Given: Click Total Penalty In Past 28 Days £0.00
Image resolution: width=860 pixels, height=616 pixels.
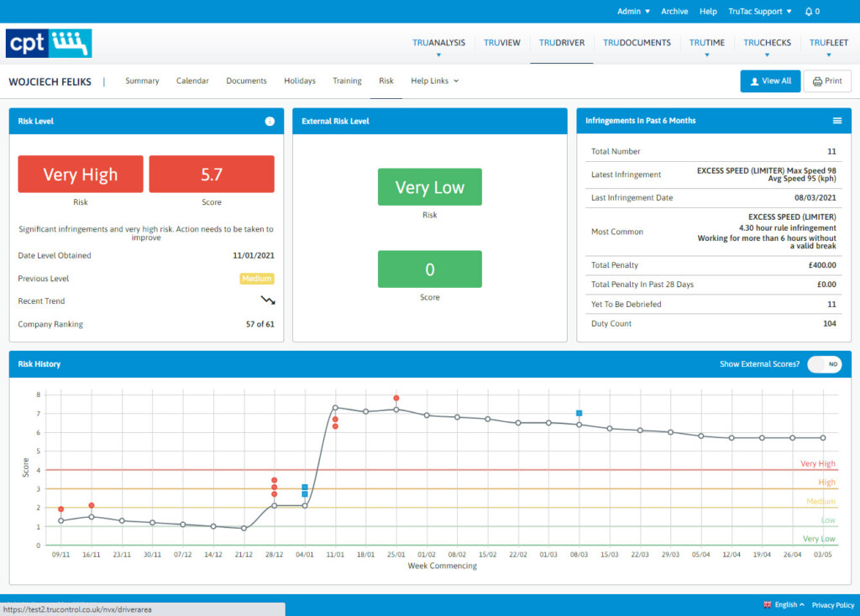Looking at the screenshot, I should point(826,284).
